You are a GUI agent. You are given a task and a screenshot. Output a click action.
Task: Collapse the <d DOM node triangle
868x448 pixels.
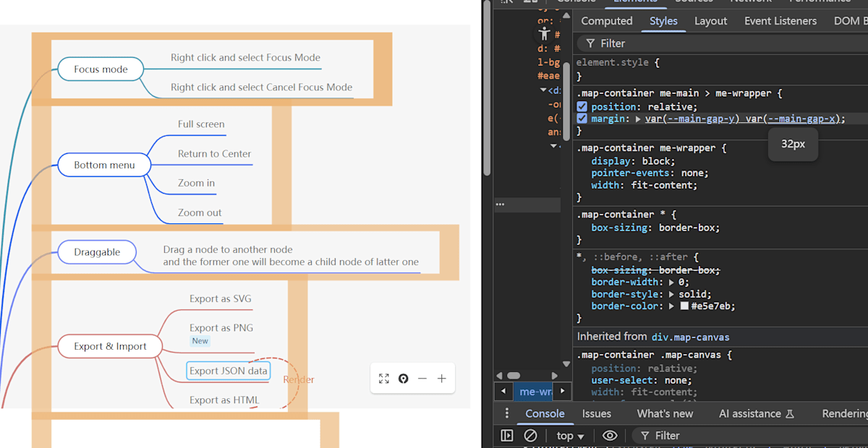coord(544,90)
